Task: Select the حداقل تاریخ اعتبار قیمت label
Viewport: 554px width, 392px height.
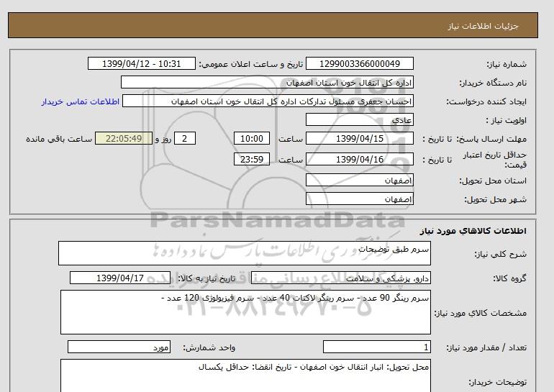Action: click(x=495, y=160)
